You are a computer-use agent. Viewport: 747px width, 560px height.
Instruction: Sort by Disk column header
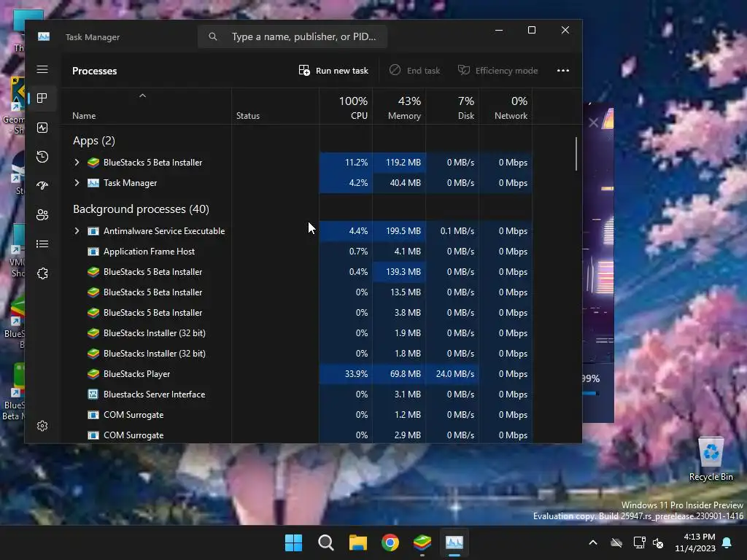[452, 106]
